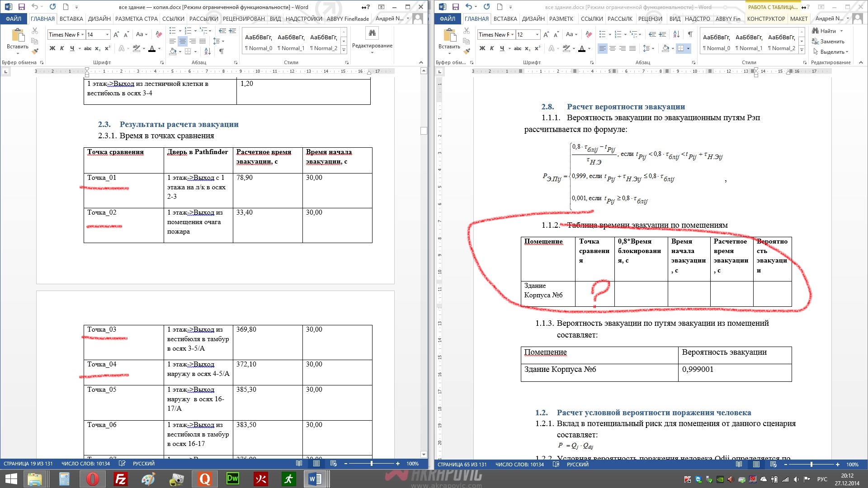Decrease indent in left window
Screen dimensions: 868x488
(222, 31)
